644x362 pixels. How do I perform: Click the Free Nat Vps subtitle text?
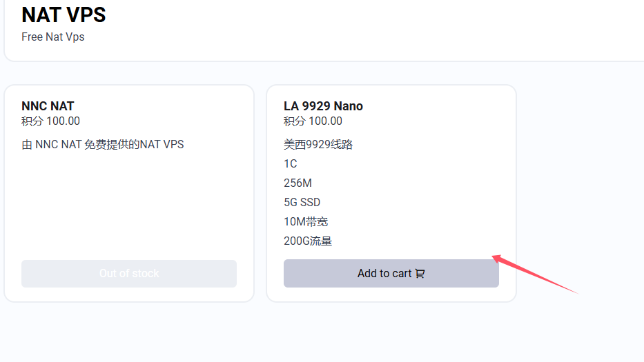coord(53,37)
